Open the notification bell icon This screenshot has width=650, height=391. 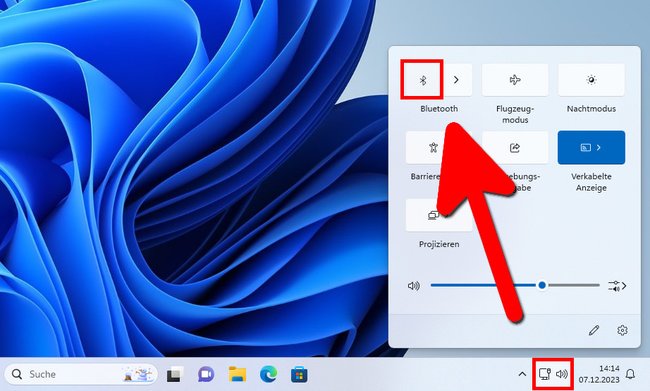[630, 374]
